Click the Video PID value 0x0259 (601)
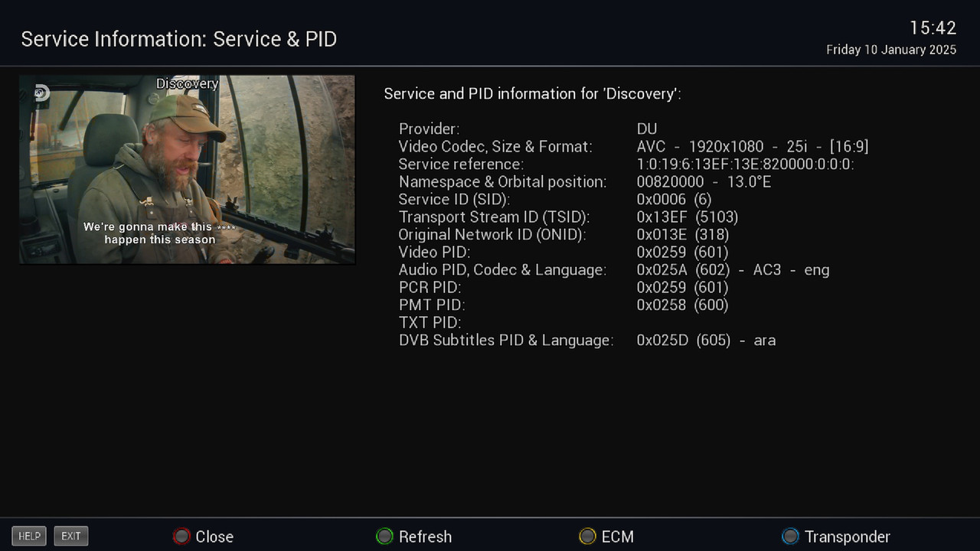The image size is (980, 551). 682,252
